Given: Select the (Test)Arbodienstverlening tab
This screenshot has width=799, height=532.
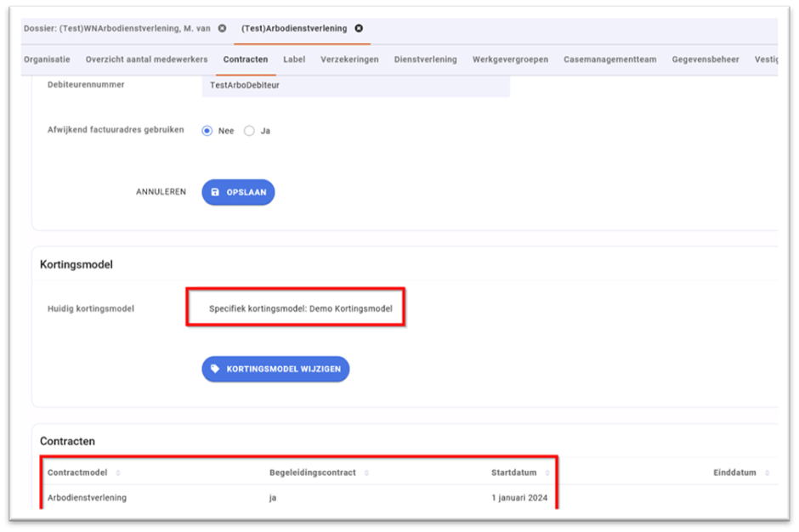Looking at the screenshot, I should (x=294, y=29).
